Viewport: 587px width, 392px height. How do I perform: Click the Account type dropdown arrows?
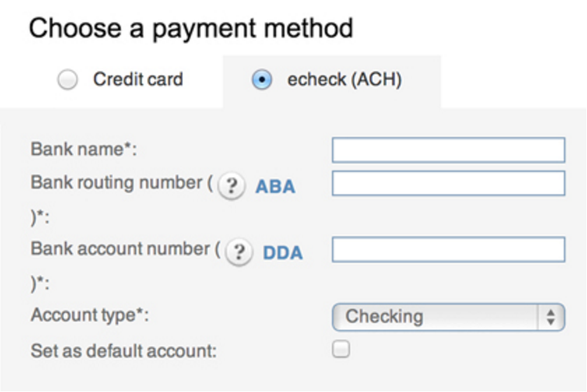tap(551, 317)
